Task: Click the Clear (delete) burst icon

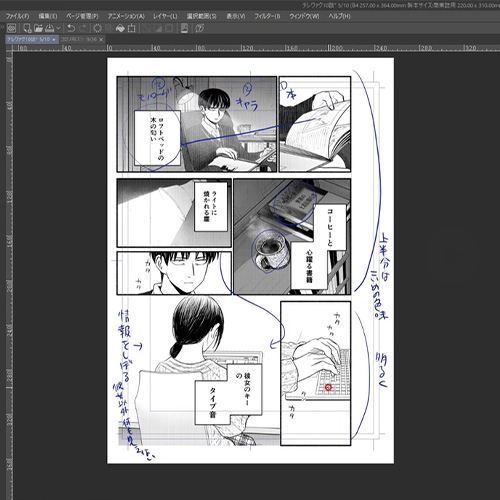Action: click(x=97, y=28)
